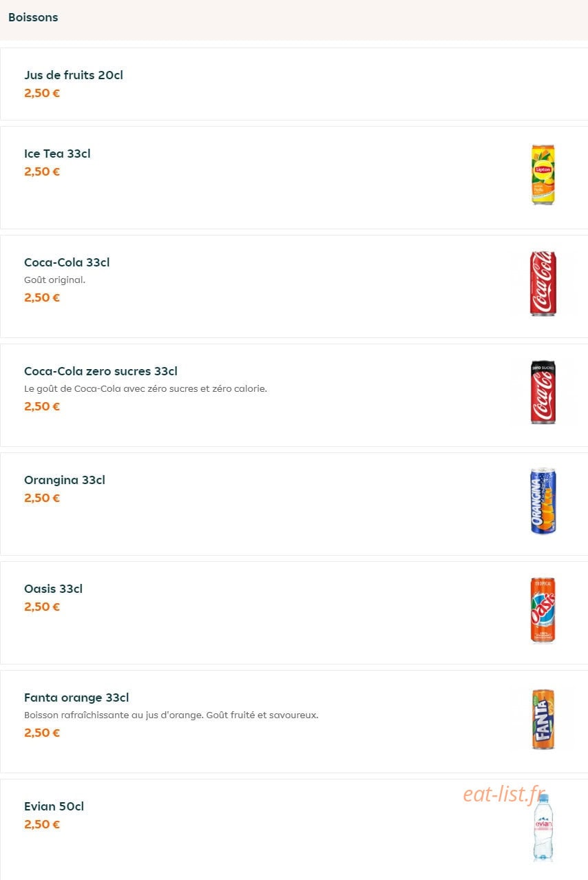Click the Goût original description text
588x880 pixels.
coord(54,280)
